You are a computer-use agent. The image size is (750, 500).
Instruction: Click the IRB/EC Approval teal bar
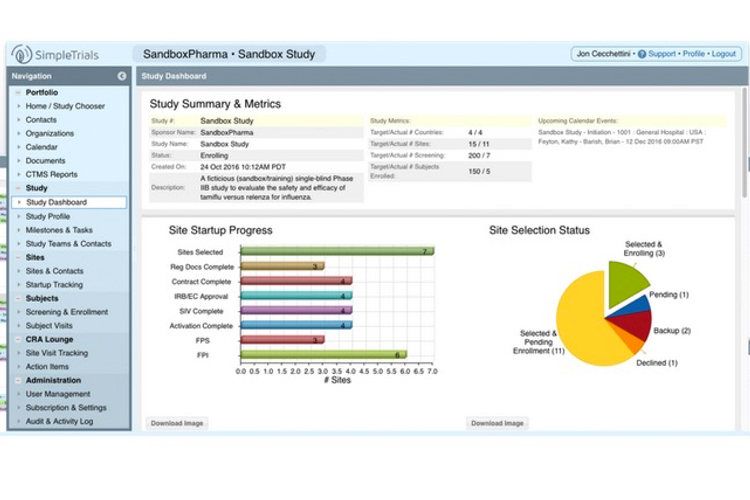(x=296, y=296)
